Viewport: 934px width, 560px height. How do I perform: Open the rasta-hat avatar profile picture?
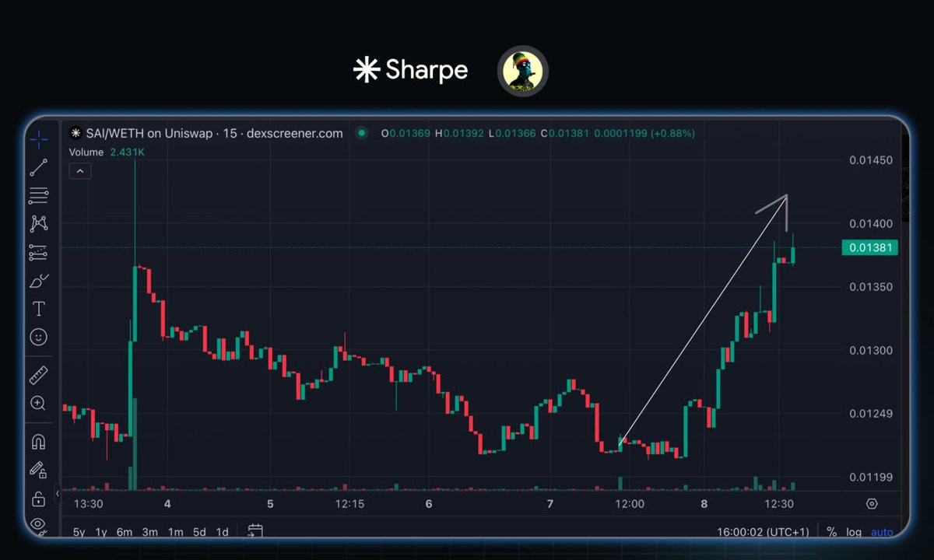tap(523, 71)
